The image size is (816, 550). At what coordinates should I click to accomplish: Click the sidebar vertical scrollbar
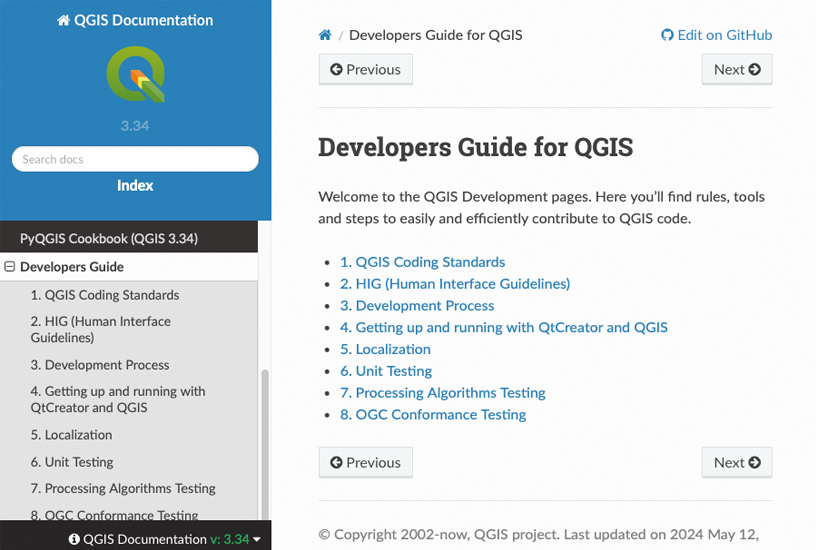(264, 440)
